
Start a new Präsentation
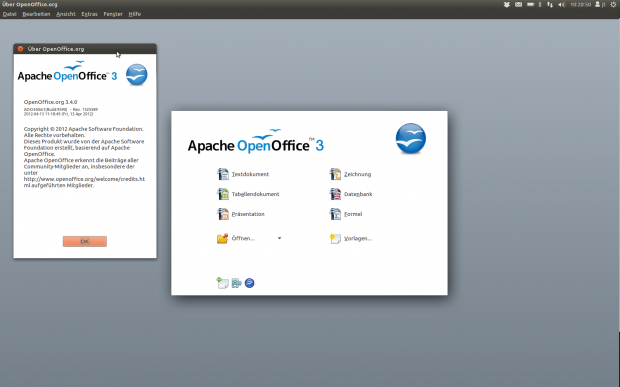(240, 214)
